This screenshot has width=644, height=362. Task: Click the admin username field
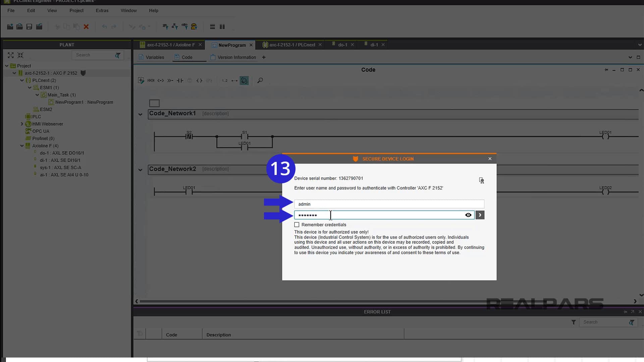point(389,204)
